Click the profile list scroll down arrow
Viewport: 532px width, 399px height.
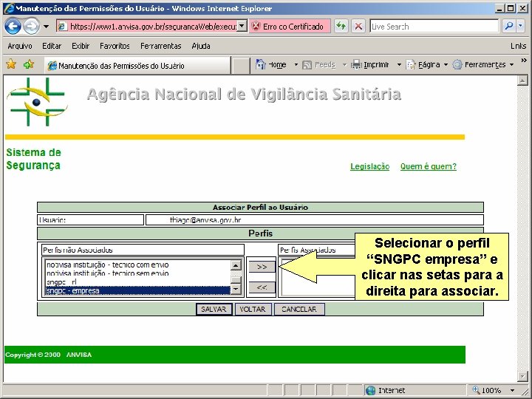[x=236, y=289]
